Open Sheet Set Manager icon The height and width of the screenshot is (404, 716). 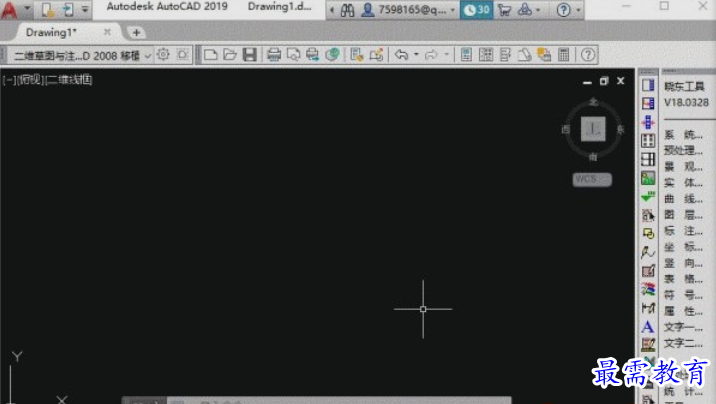point(524,55)
